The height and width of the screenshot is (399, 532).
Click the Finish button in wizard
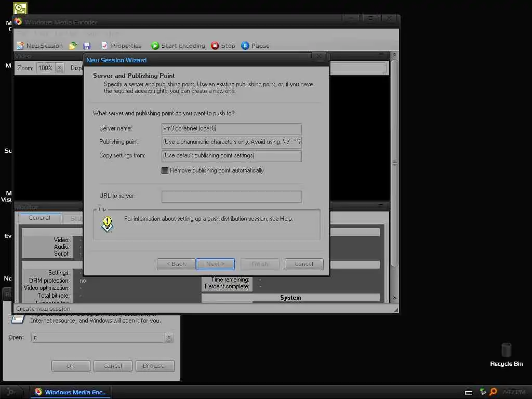[260, 264]
